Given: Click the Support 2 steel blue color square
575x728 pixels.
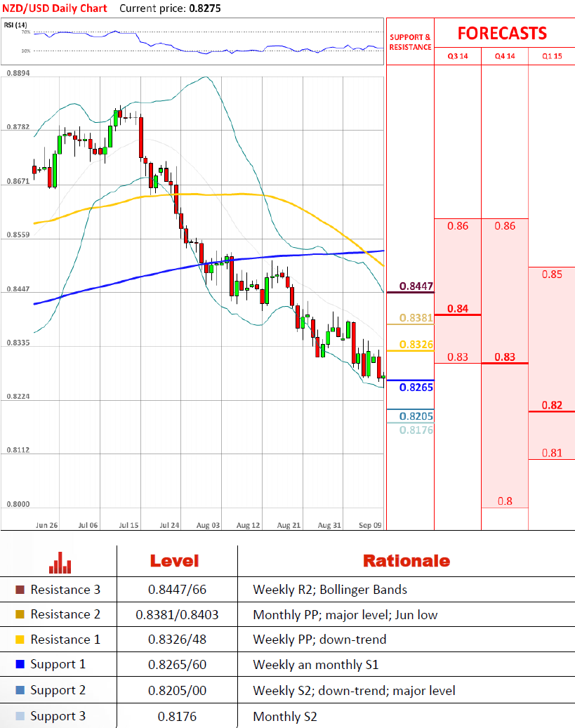Looking at the screenshot, I should click(20, 690).
